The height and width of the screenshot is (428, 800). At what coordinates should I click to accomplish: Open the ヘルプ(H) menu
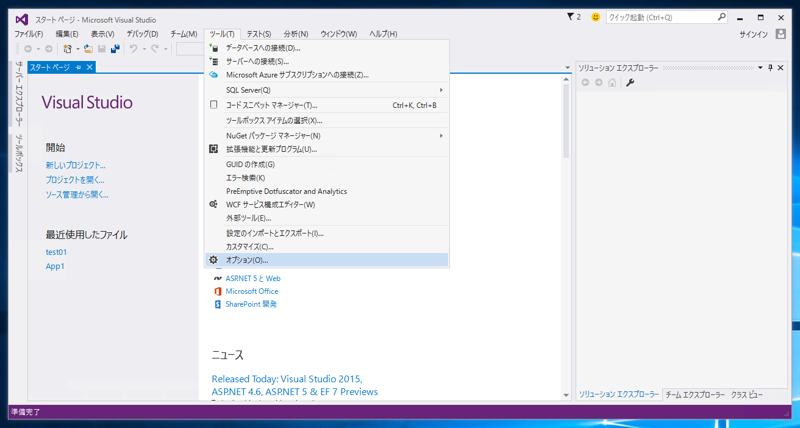pos(383,34)
